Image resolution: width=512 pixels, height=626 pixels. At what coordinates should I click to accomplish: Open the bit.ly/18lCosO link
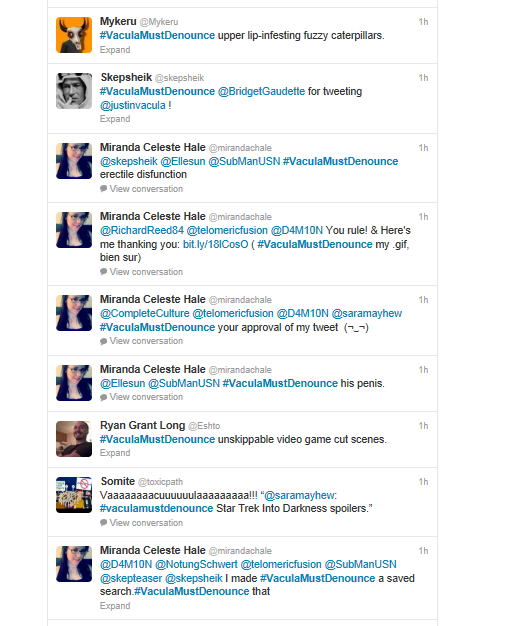point(216,244)
